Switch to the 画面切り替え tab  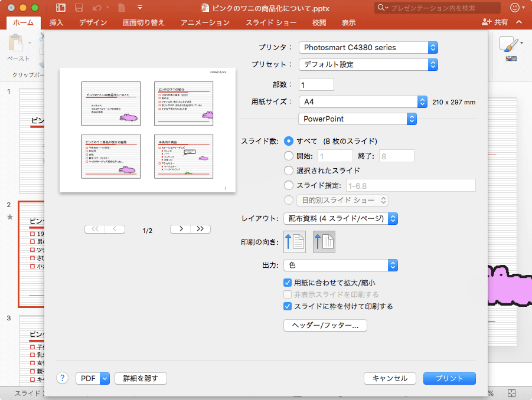pyautogui.click(x=143, y=22)
